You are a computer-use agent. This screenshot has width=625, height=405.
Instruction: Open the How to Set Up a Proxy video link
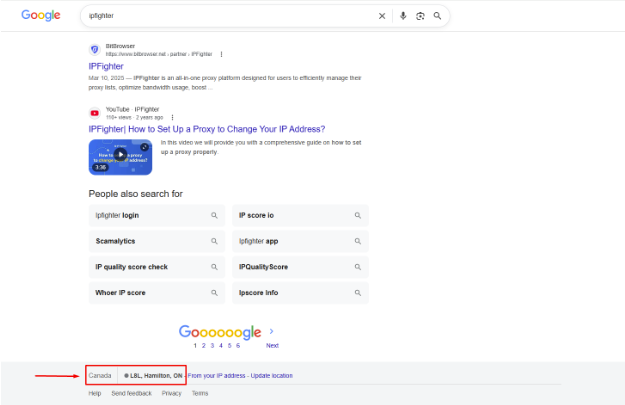pos(206,129)
